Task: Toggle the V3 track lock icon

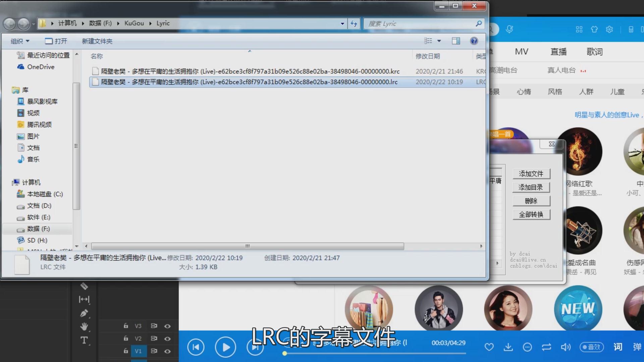Action: coord(126,325)
